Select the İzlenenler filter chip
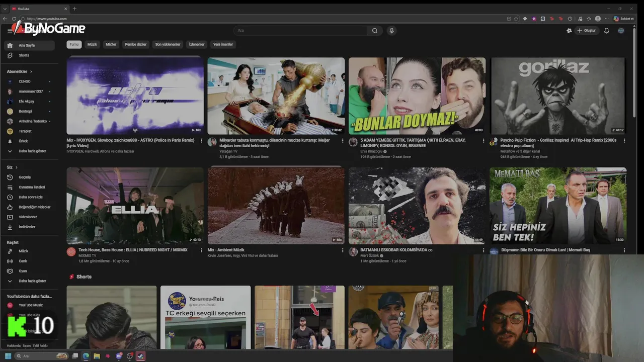The width and height of the screenshot is (644, 362). 197,44
